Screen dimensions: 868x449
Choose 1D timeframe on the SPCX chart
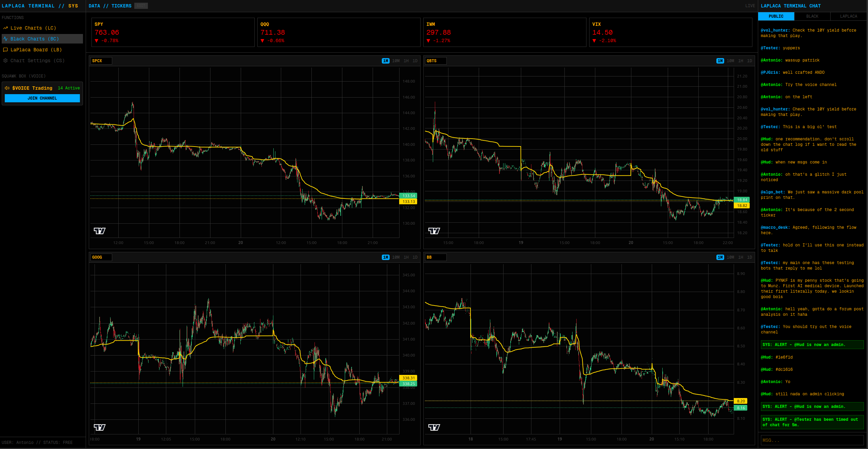coord(415,61)
